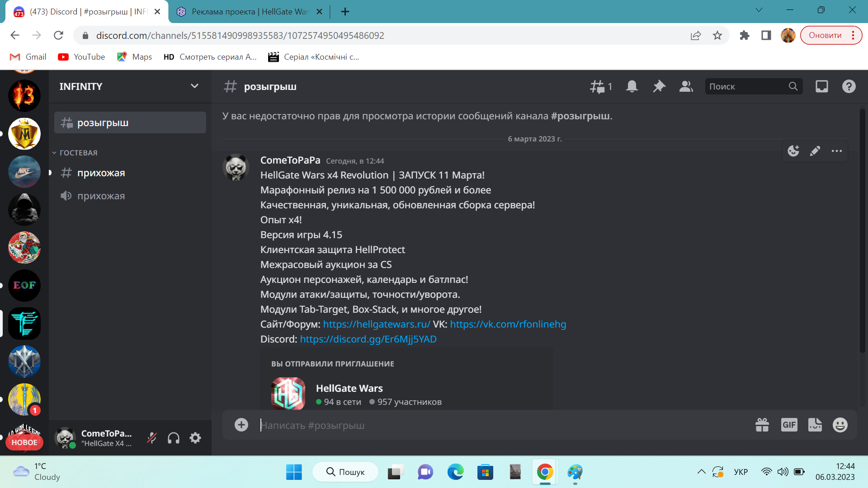This screenshot has width=868, height=488.
Task: Open pinned messages pin icon
Action: coord(659,86)
